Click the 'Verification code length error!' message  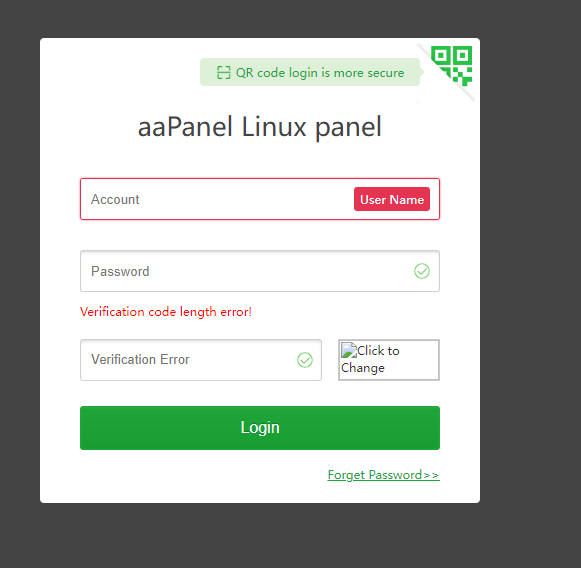(x=166, y=312)
